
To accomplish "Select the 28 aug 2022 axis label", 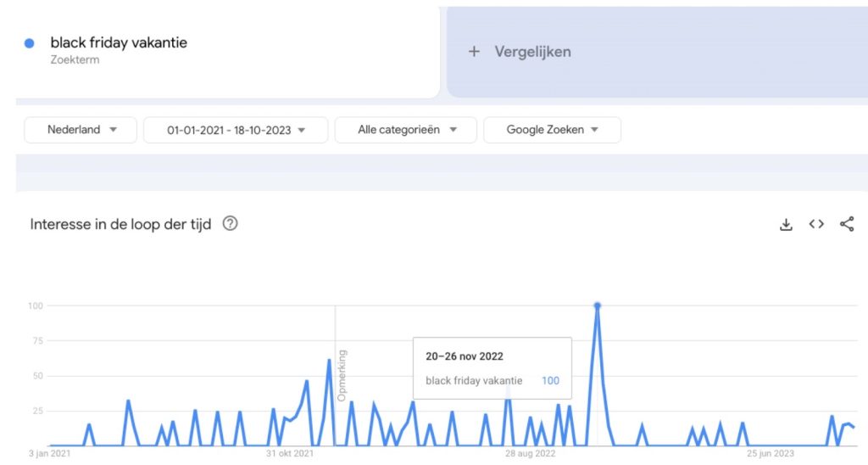I will (x=530, y=453).
